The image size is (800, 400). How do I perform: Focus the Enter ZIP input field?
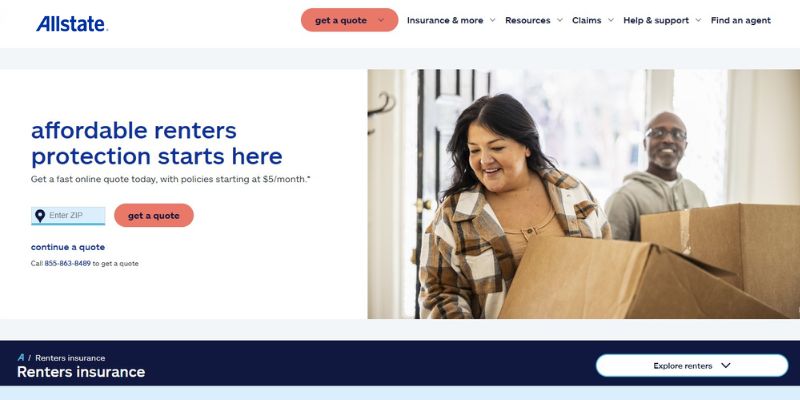tap(68, 216)
